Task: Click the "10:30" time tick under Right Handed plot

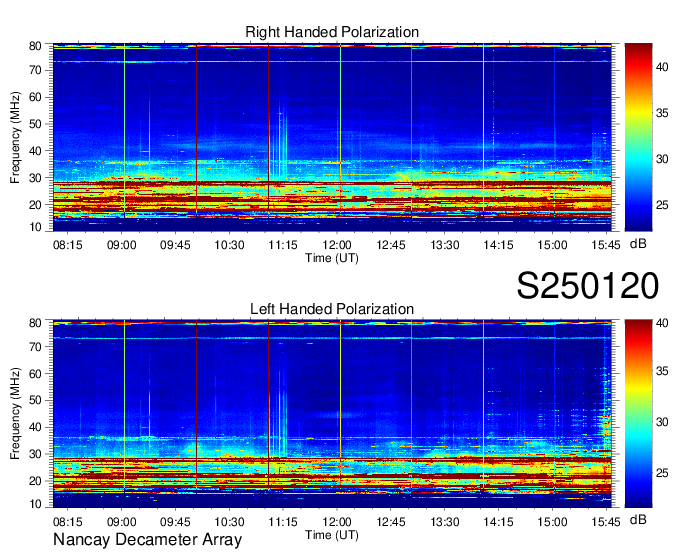Action: click(x=229, y=245)
